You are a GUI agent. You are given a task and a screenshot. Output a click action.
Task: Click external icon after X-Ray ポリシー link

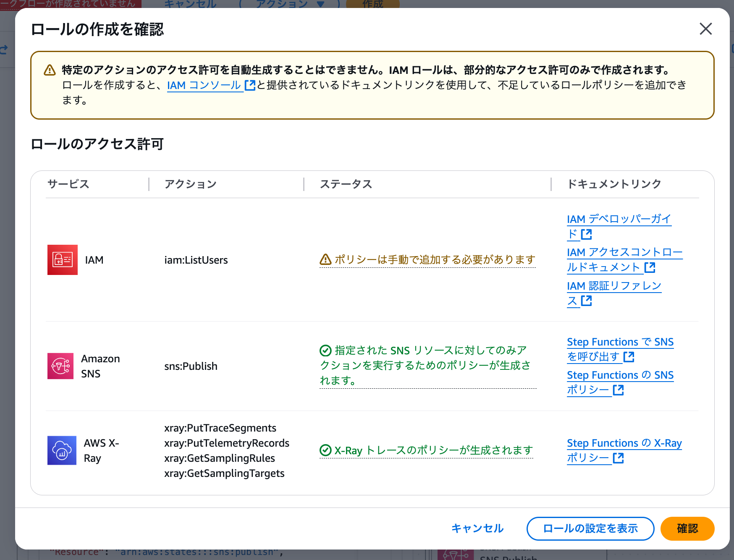tap(618, 458)
